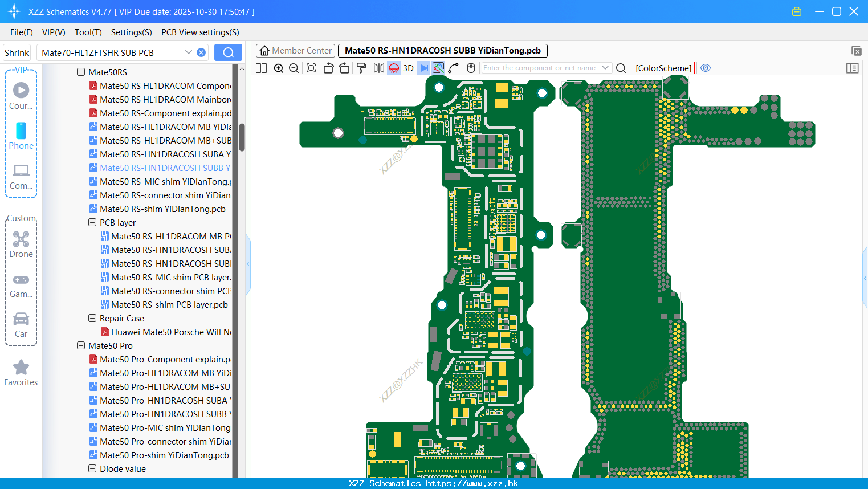Switch to 3D view
The height and width of the screenshot is (489, 868).
point(408,68)
